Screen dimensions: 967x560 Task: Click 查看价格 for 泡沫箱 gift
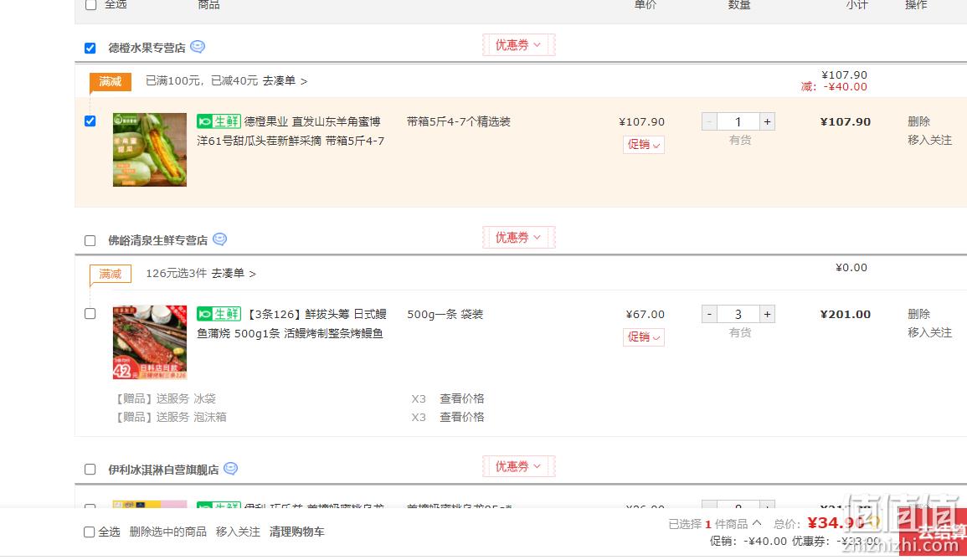pyautogui.click(x=462, y=417)
